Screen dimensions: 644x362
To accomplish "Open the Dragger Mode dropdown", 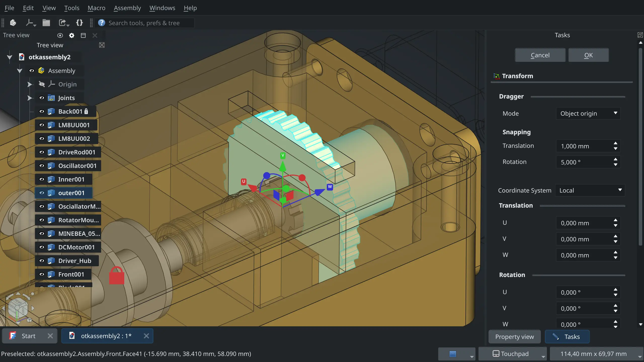I will [x=588, y=113].
